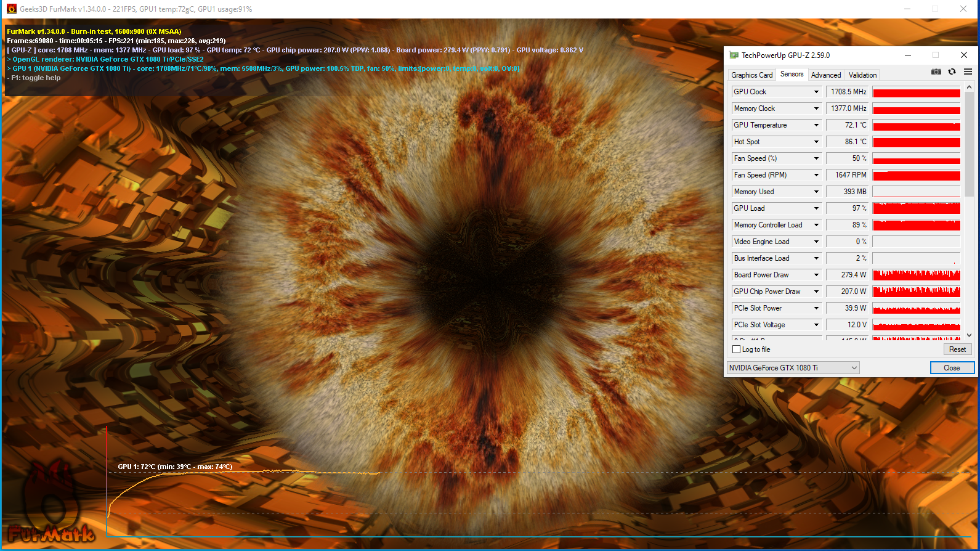Click the GPU-Z title bar app icon
The width and height of the screenshot is (980, 551).
[x=734, y=55]
